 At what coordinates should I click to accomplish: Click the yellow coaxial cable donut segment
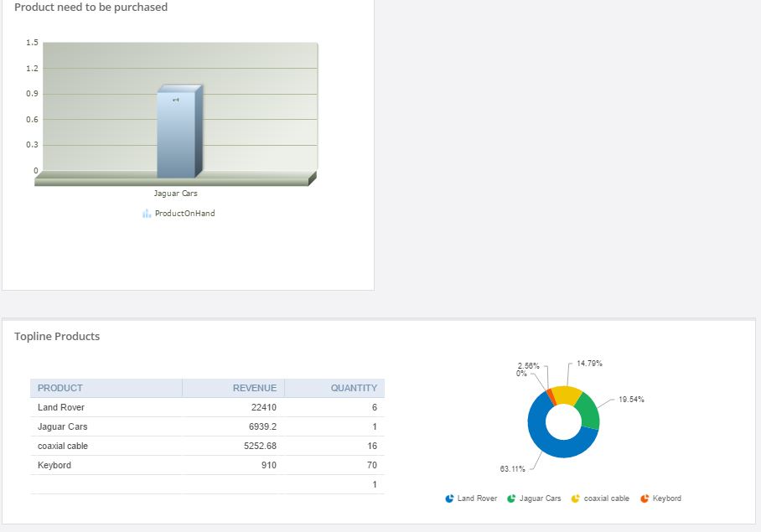tap(567, 395)
